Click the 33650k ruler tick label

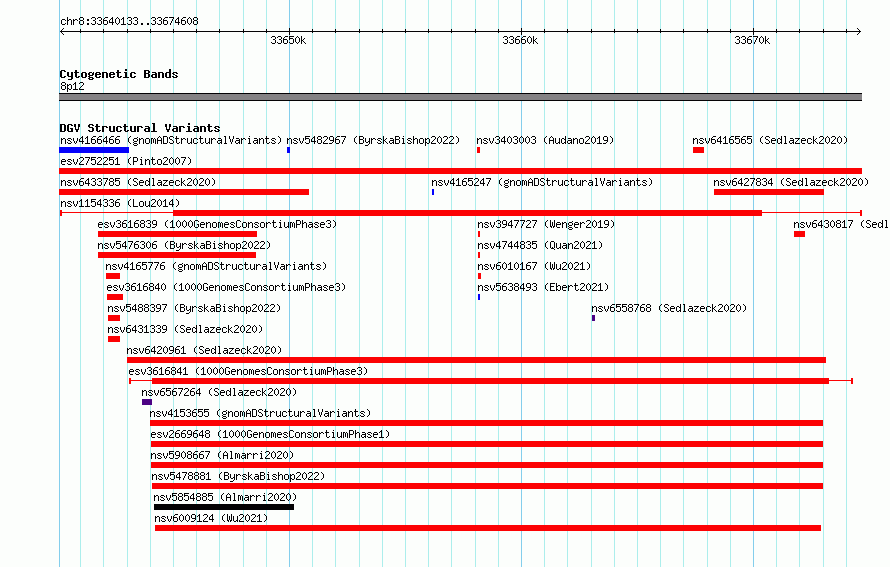(x=288, y=40)
